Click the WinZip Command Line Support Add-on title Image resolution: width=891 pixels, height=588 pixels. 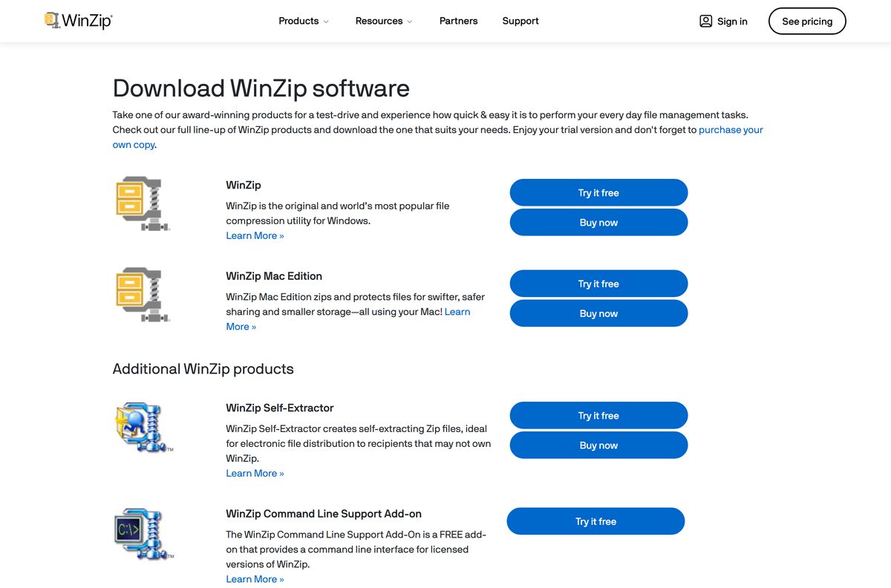(x=324, y=514)
